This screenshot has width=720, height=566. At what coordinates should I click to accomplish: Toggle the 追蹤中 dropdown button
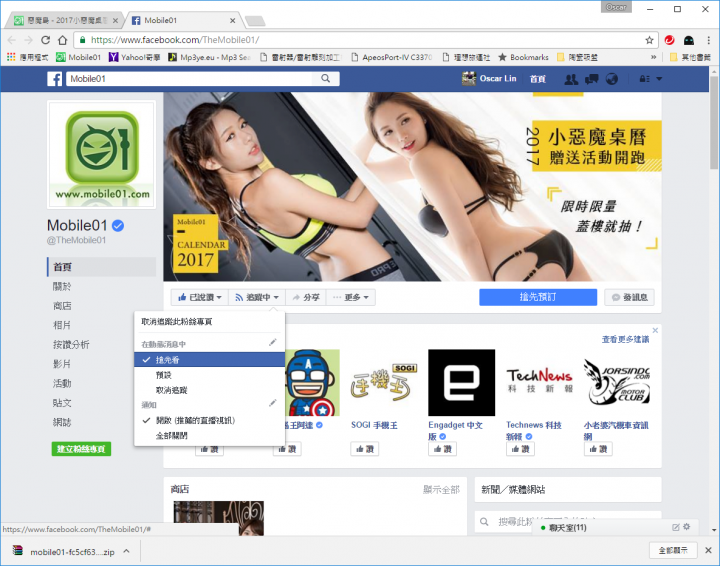(257, 297)
